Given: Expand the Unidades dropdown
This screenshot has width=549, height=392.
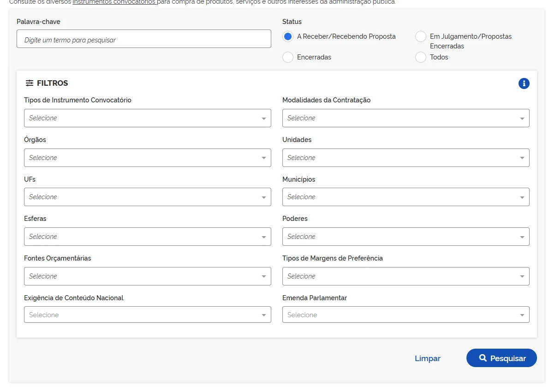Looking at the screenshot, I should click(406, 158).
